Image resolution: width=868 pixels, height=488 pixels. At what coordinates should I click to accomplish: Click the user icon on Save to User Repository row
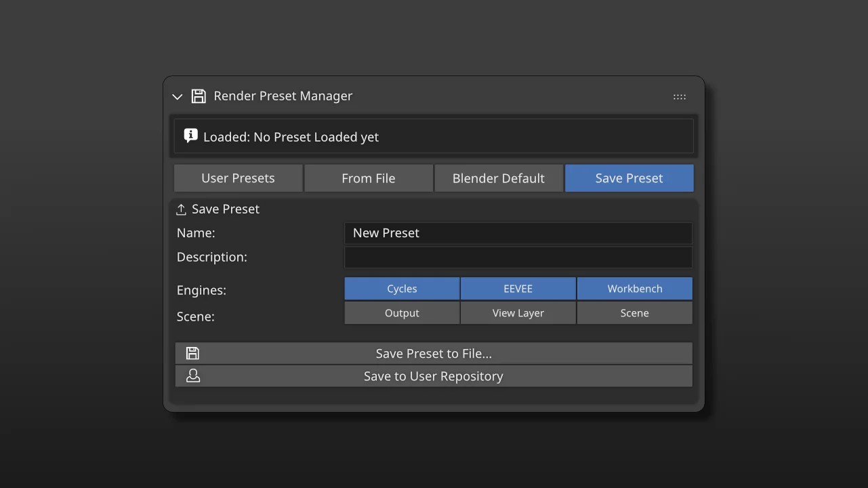pos(192,375)
